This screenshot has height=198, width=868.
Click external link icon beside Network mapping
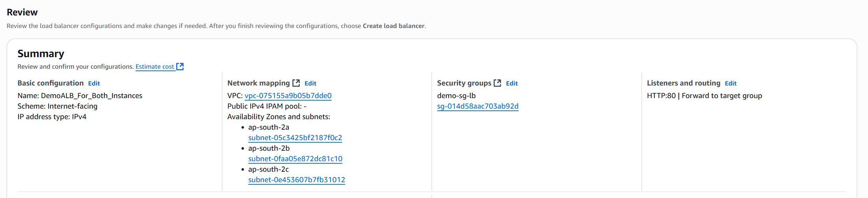(296, 83)
